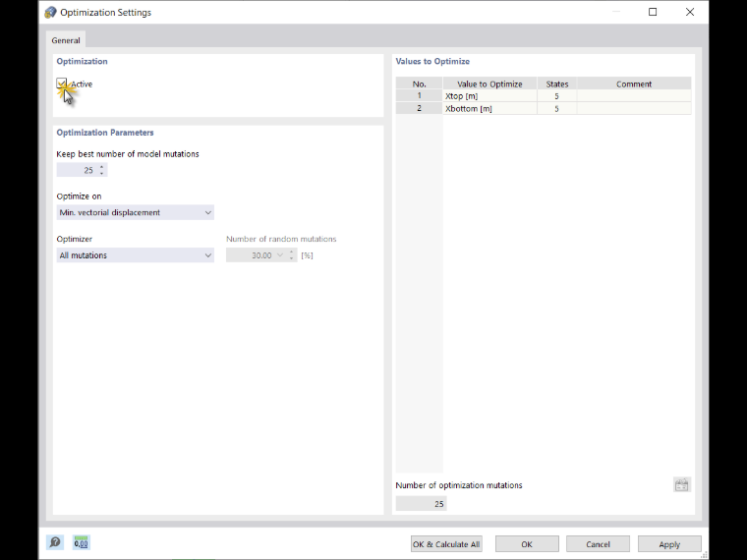Select row number 2 header
The height and width of the screenshot is (560, 747).
(420, 109)
